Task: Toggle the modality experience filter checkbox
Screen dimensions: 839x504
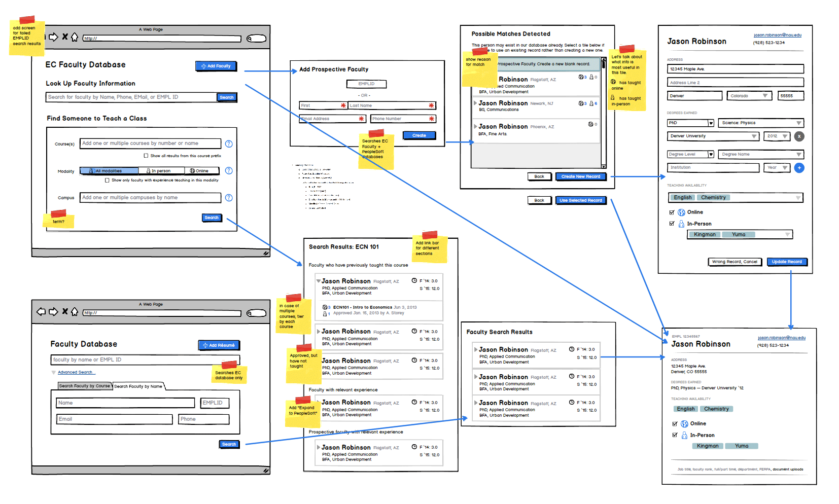Action: point(107,179)
